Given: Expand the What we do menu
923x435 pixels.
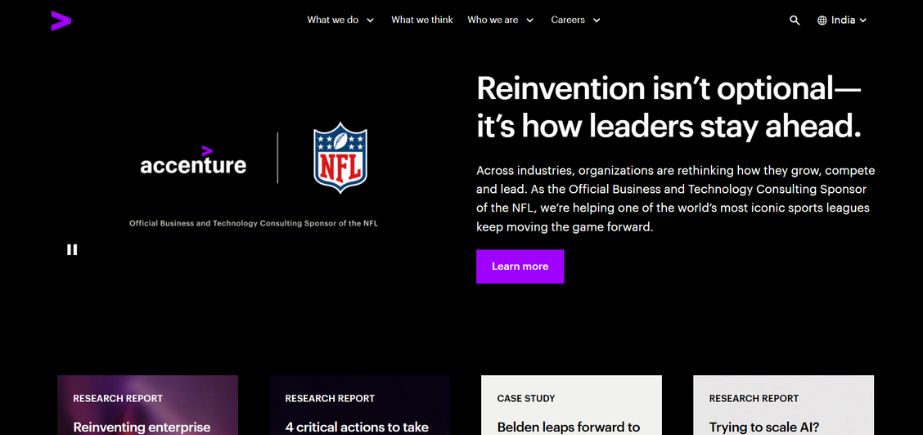Looking at the screenshot, I should (340, 20).
